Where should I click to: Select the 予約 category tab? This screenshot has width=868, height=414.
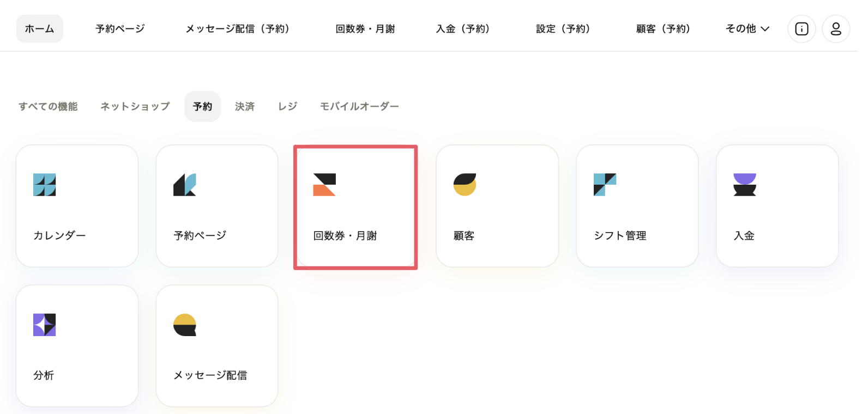(x=202, y=106)
